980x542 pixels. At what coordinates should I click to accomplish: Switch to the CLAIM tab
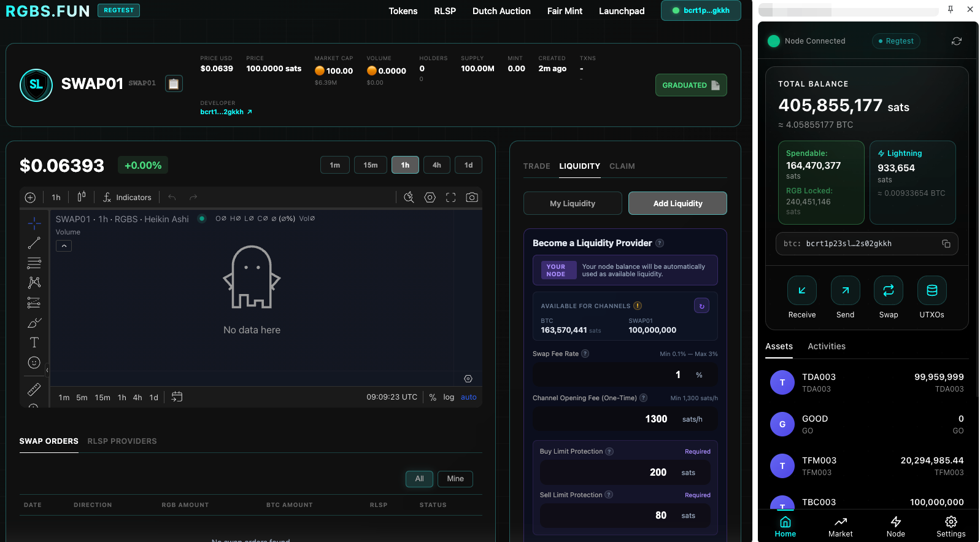click(622, 166)
